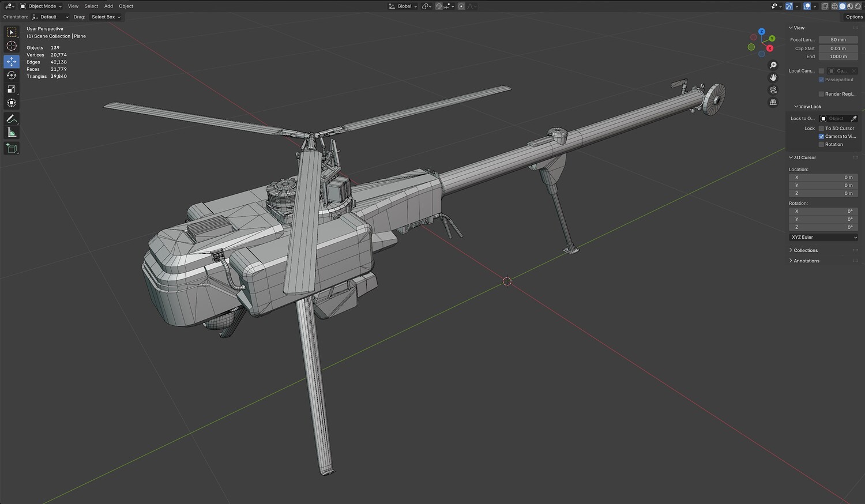865x504 pixels.
Task: Select the Add Cube tool
Action: [x=12, y=148]
